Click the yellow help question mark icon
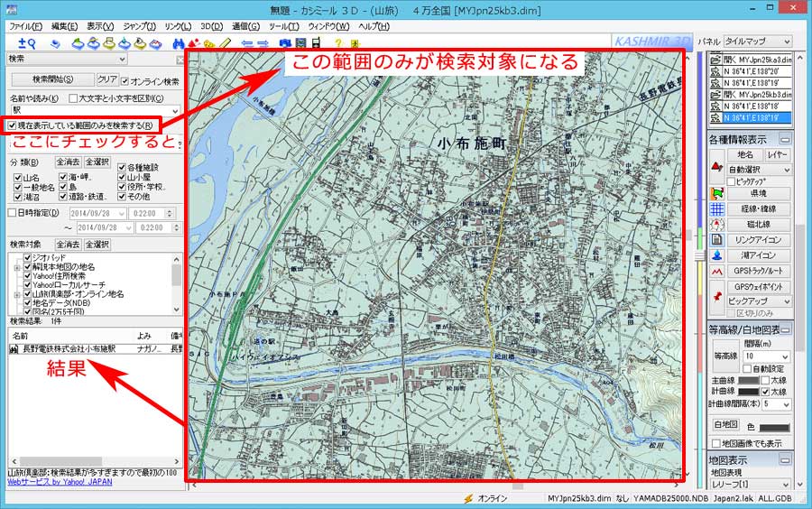Image resolution: width=812 pixels, height=509 pixels. (337, 42)
